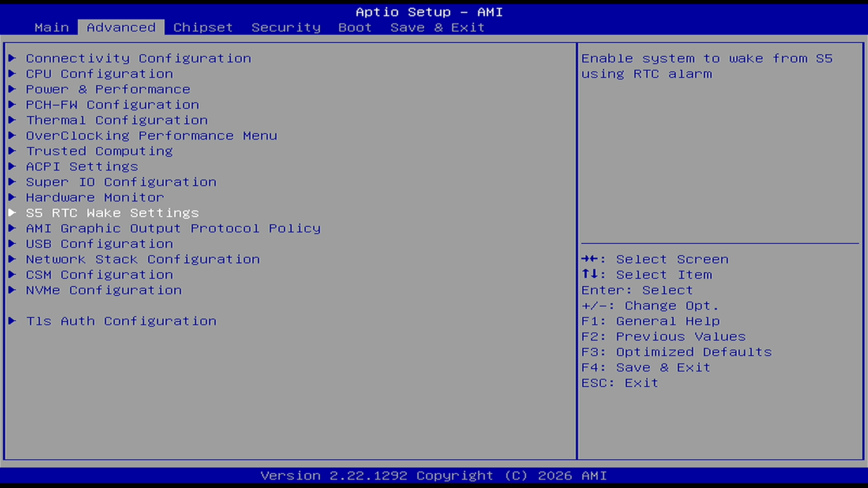Click arrow beside Hardware Monitor
The height and width of the screenshot is (488, 868).
(x=12, y=197)
